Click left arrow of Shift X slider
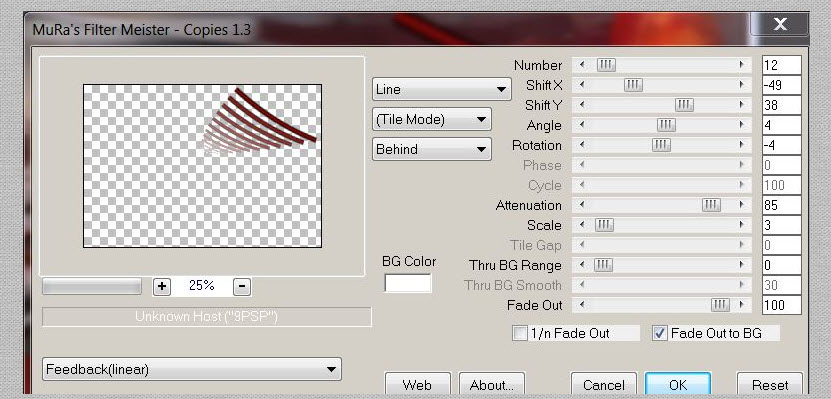 pos(582,85)
